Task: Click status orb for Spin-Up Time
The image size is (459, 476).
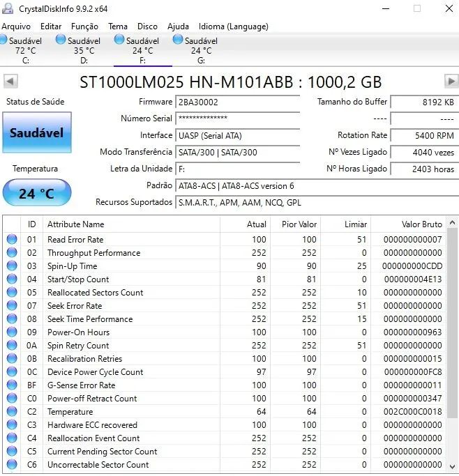Action: click(12, 266)
